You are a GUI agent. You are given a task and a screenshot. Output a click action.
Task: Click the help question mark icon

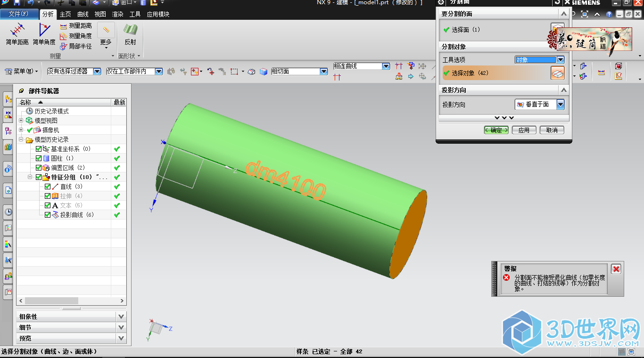click(609, 14)
